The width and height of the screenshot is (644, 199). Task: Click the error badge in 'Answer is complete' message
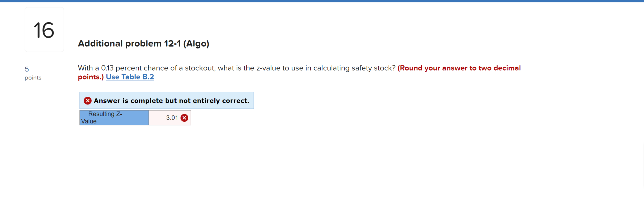click(x=87, y=100)
